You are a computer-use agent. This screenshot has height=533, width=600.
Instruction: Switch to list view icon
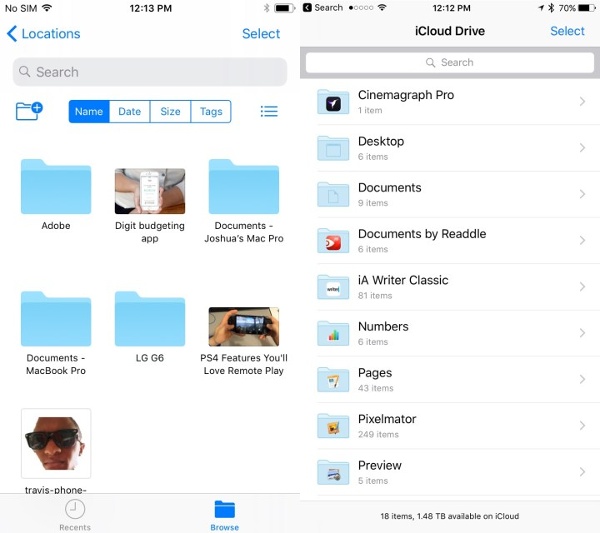click(x=269, y=111)
